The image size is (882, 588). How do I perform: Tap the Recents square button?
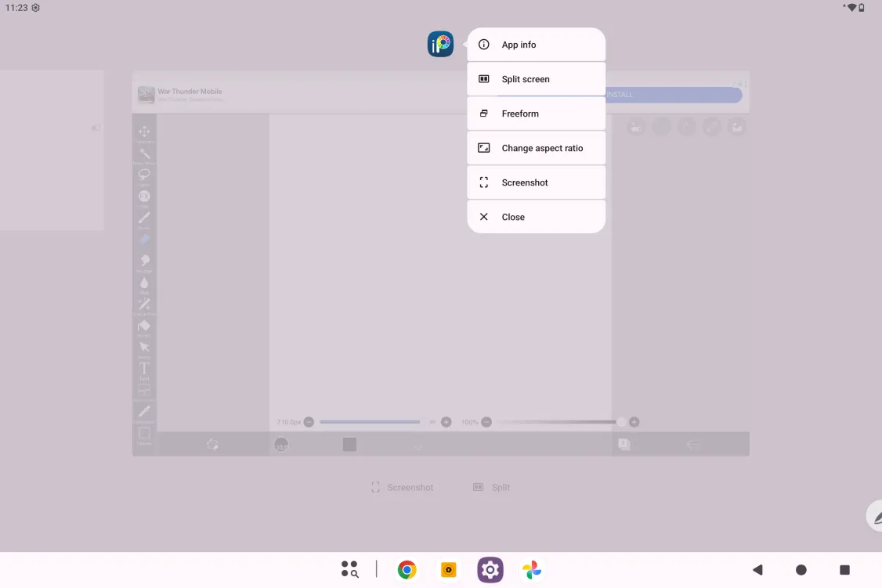point(844,569)
